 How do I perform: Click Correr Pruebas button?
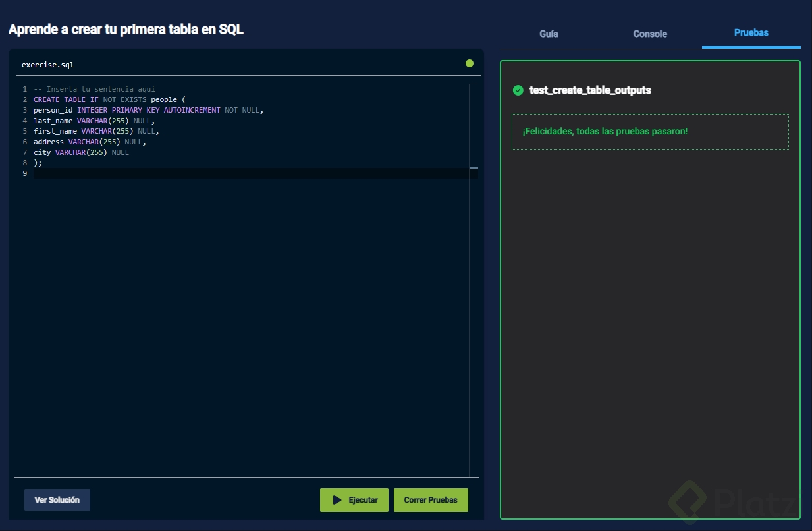click(431, 500)
